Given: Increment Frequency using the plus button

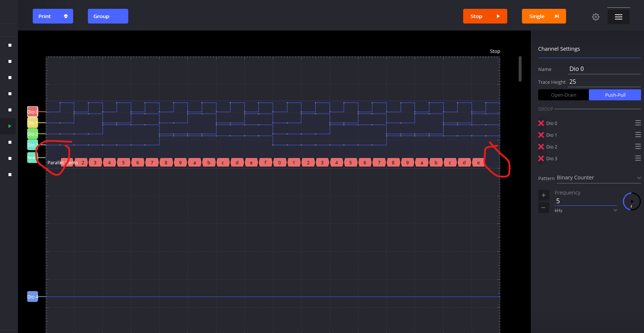Looking at the screenshot, I should coord(544,195).
